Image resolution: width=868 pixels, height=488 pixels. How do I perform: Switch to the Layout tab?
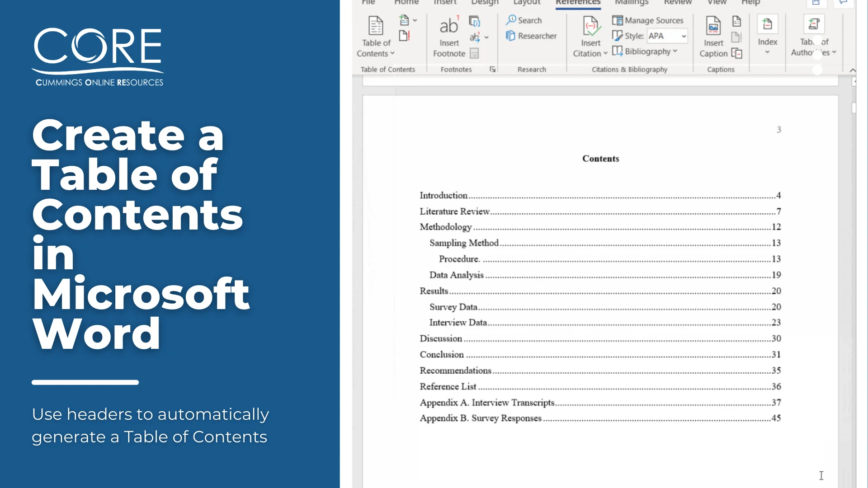tap(527, 3)
